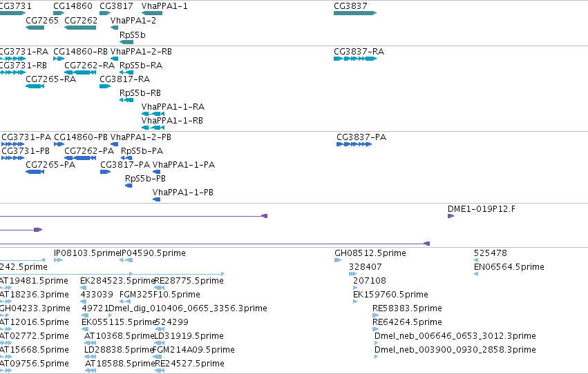
Task: Click the CG7262-PA protein label
Action: click(89, 151)
